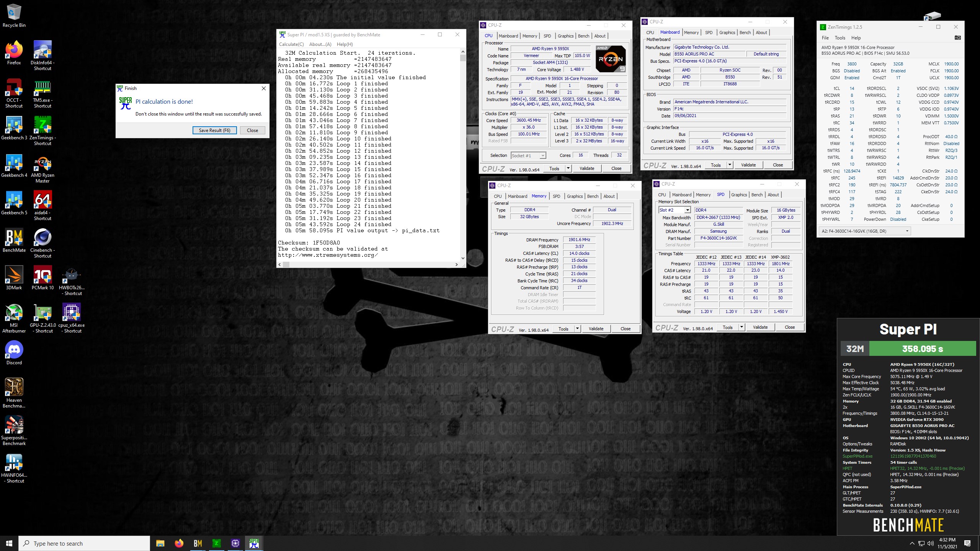The width and height of the screenshot is (980, 551).
Task: Open the Discord desktop icon
Action: (14, 353)
